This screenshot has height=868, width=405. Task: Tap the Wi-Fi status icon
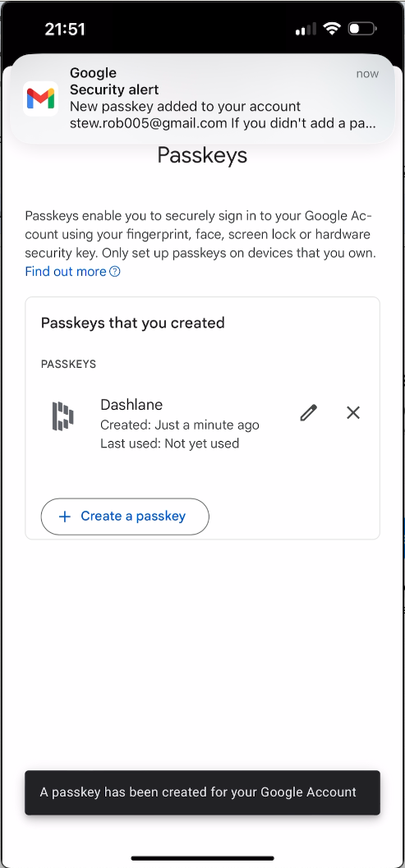(x=331, y=29)
